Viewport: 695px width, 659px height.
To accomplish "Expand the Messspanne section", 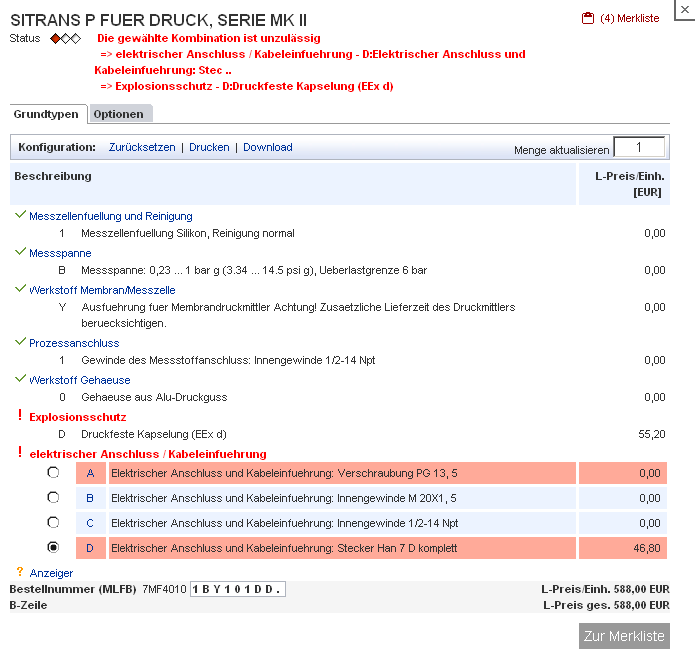I will pyautogui.click(x=60, y=253).
